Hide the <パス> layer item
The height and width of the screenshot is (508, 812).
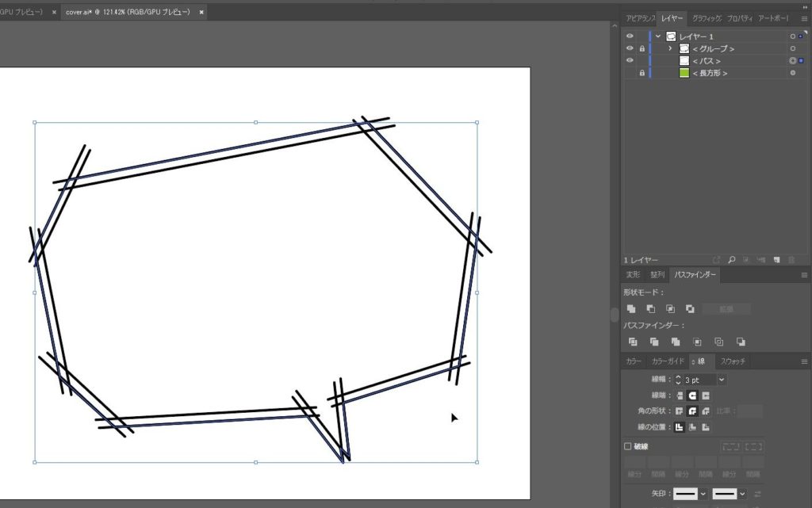click(x=630, y=61)
